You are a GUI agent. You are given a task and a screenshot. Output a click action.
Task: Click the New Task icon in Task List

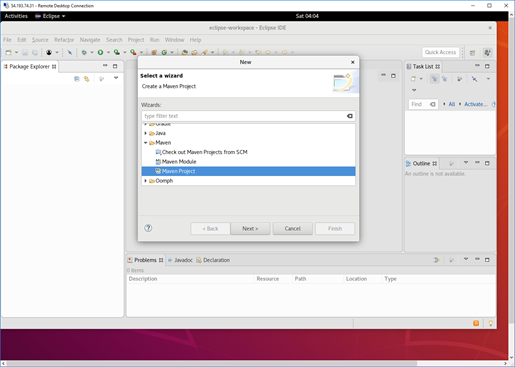413,79
